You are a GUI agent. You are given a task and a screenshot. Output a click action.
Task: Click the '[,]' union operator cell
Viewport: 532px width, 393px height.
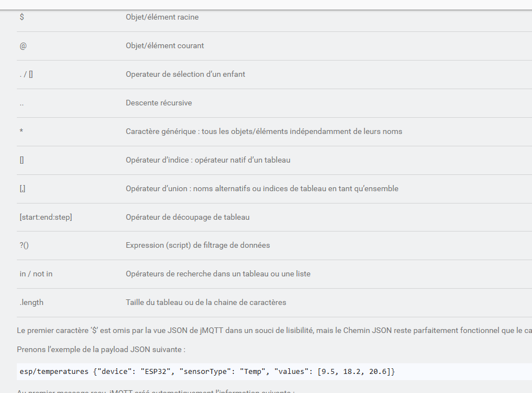pos(22,188)
